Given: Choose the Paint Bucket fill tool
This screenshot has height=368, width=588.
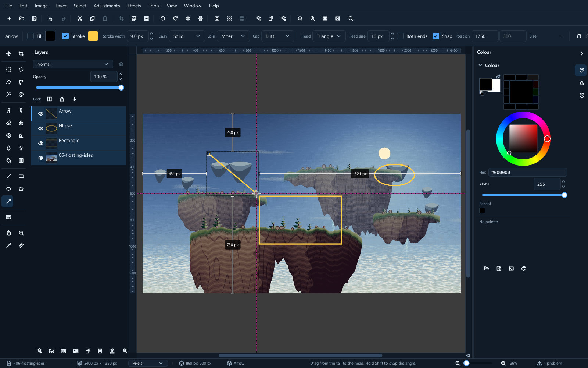Looking at the screenshot, I should pyautogui.click(x=8, y=160).
